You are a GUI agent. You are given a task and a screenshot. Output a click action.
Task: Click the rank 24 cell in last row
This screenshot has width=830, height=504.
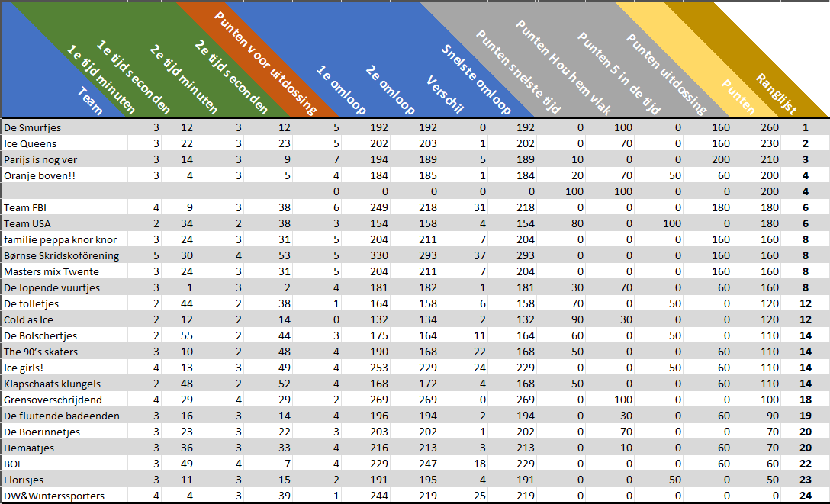click(x=805, y=496)
